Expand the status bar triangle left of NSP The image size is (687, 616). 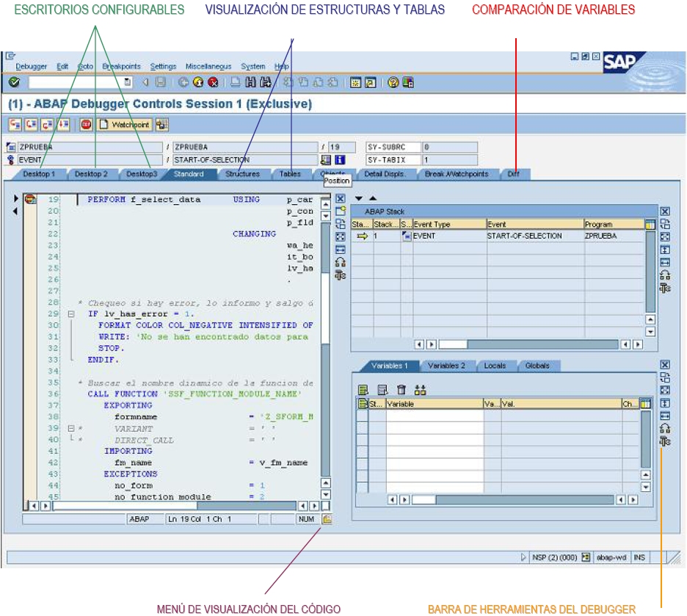click(x=523, y=557)
